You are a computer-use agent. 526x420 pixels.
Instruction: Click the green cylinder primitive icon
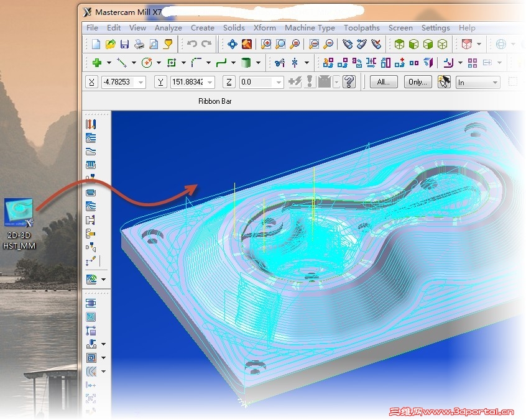[x=246, y=63]
